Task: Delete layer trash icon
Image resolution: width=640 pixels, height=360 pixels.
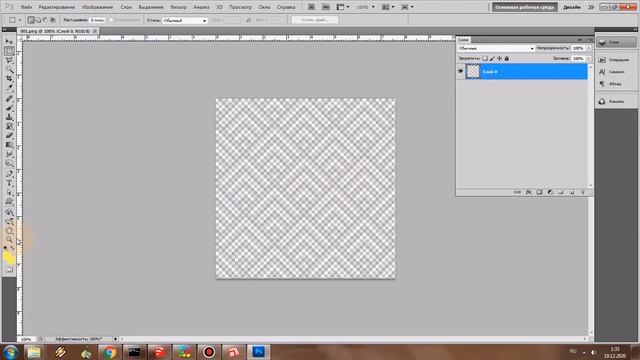Action: click(583, 192)
